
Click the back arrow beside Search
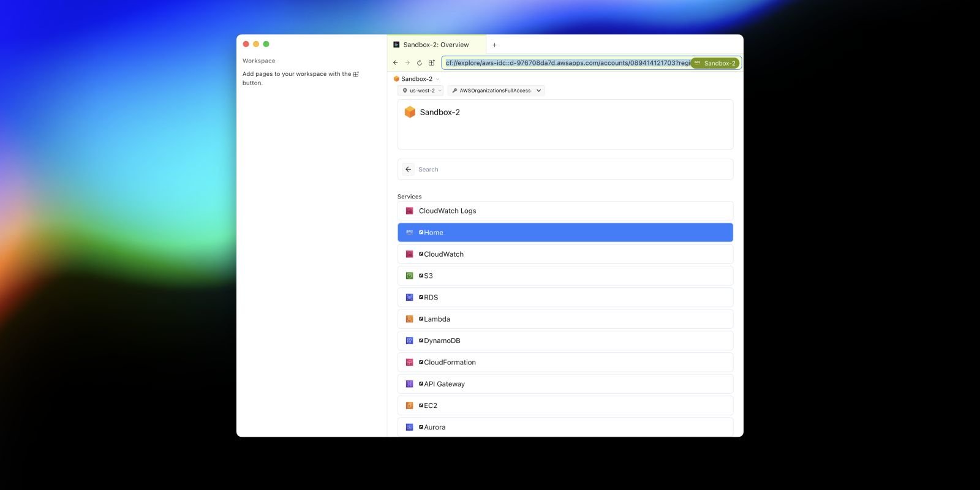pyautogui.click(x=409, y=170)
